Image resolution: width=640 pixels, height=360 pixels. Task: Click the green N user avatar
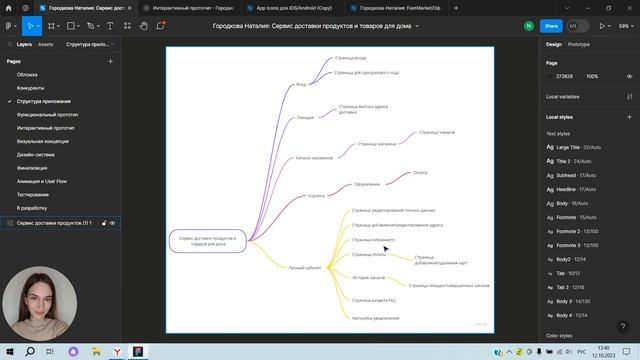[x=529, y=26]
